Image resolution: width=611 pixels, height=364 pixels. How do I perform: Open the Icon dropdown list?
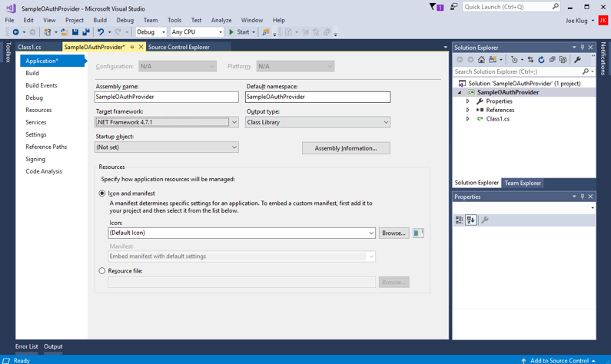[371, 233]
